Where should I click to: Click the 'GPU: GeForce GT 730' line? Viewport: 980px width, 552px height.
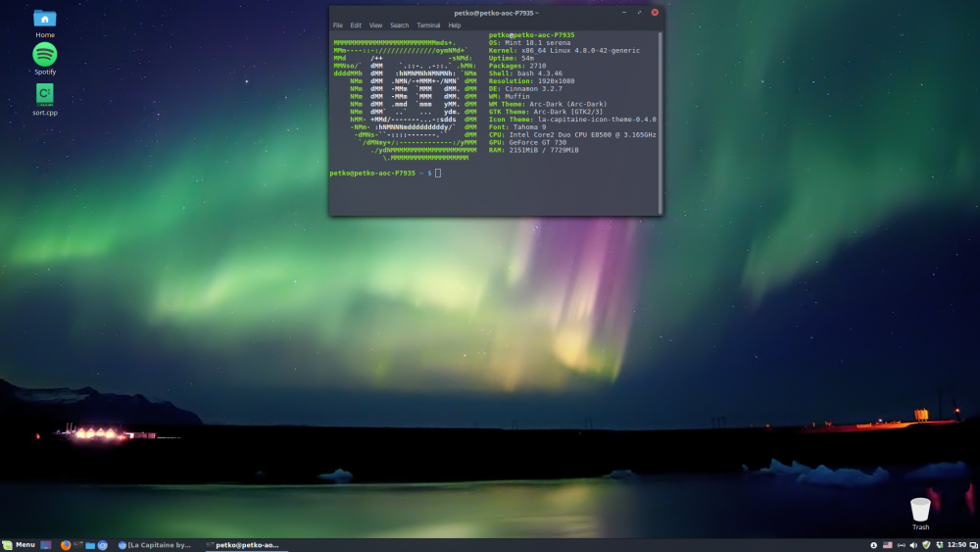(527, 142)
